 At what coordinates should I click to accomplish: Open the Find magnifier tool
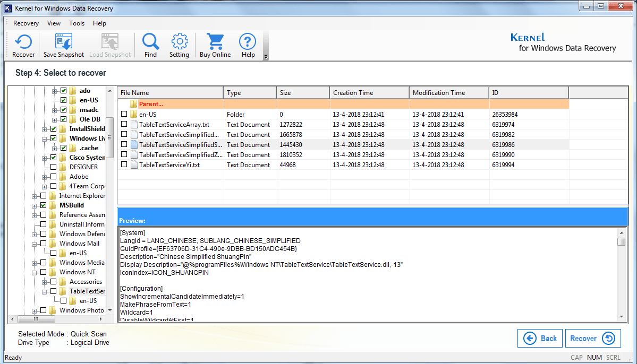pyautogui.click(x=150, y=42)
